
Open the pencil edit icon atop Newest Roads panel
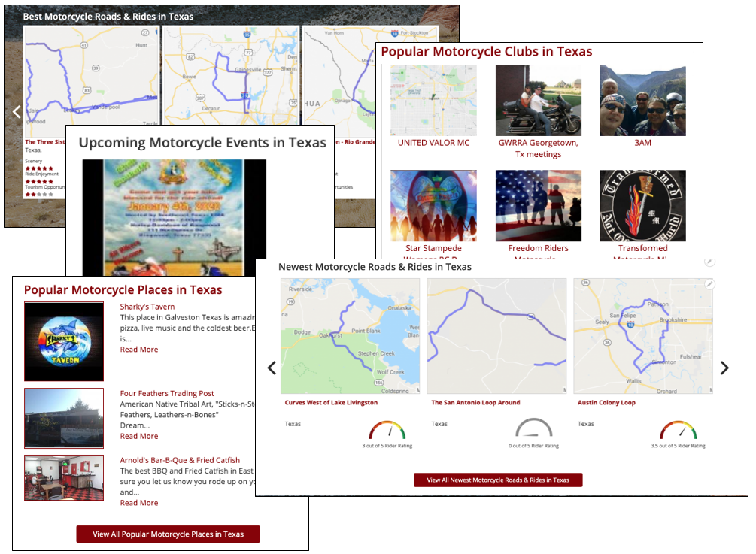click(709, 262)
